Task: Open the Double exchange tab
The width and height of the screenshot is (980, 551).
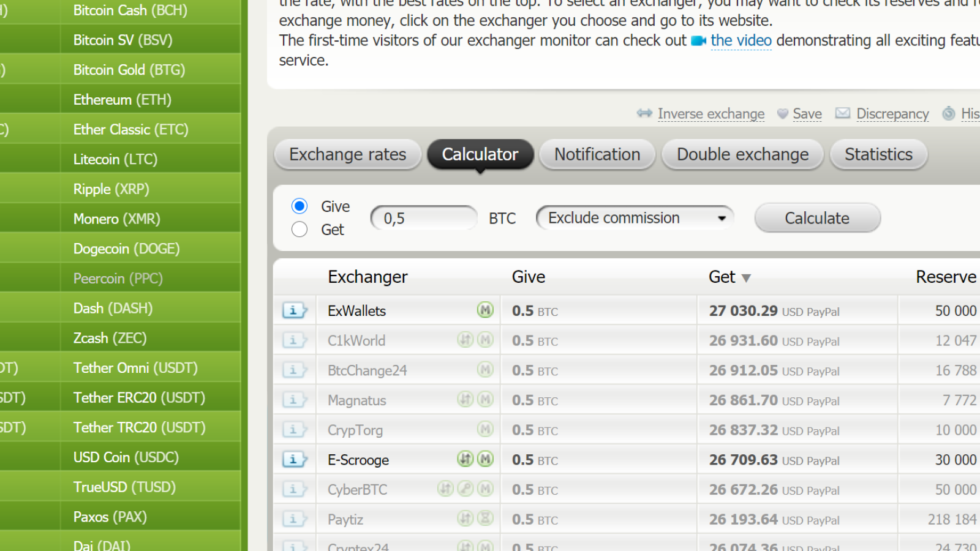Action: [742, 154]
